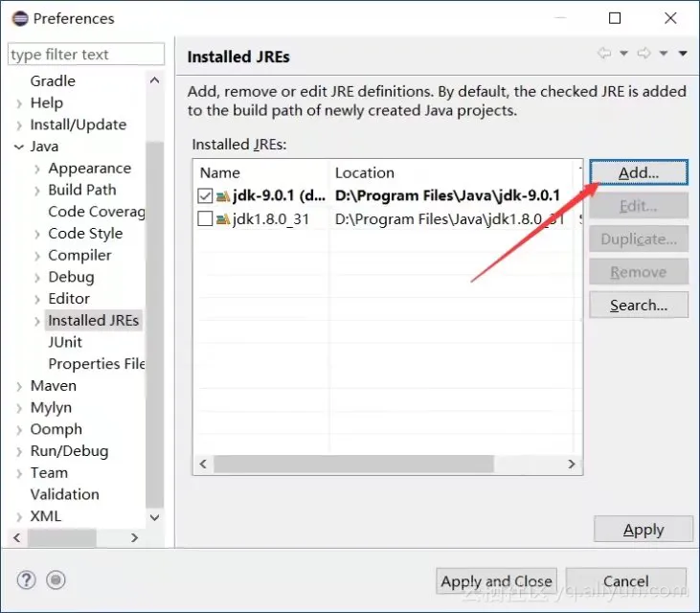The width and height of the screenshot is (700, 613).
Task: Click the tree horizontal scroll right arrow
Action: click(x=134, y=538)
